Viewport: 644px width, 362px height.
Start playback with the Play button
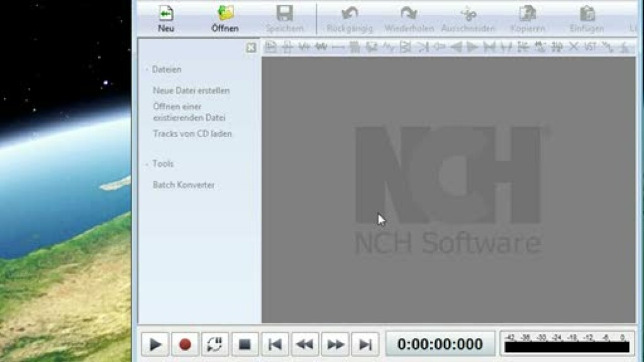coord(155,344)
